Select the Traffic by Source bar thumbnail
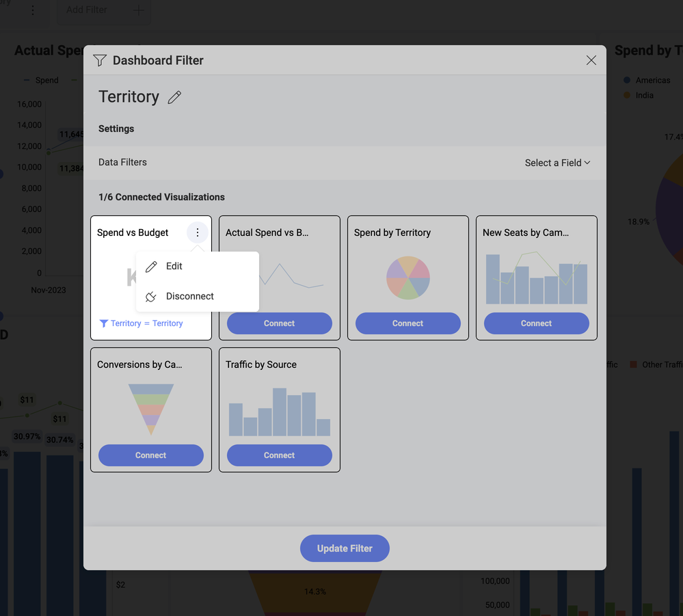Screen dimensions: 683x616 pyautogui.click(x=279, y=412)
